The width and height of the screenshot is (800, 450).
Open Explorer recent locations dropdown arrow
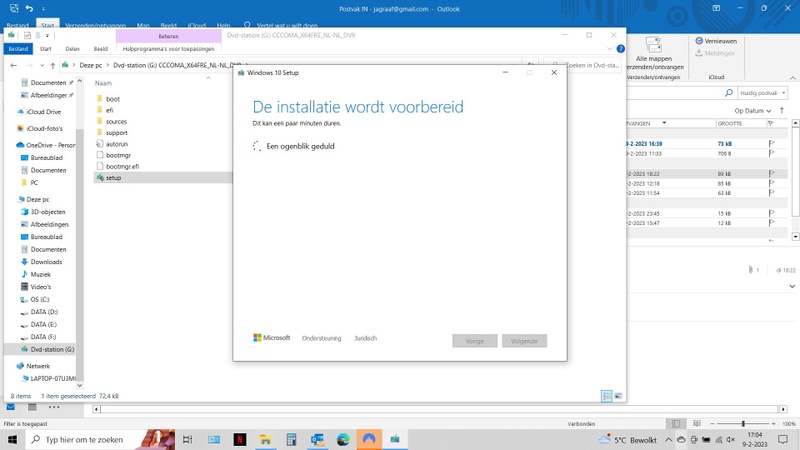42,65
